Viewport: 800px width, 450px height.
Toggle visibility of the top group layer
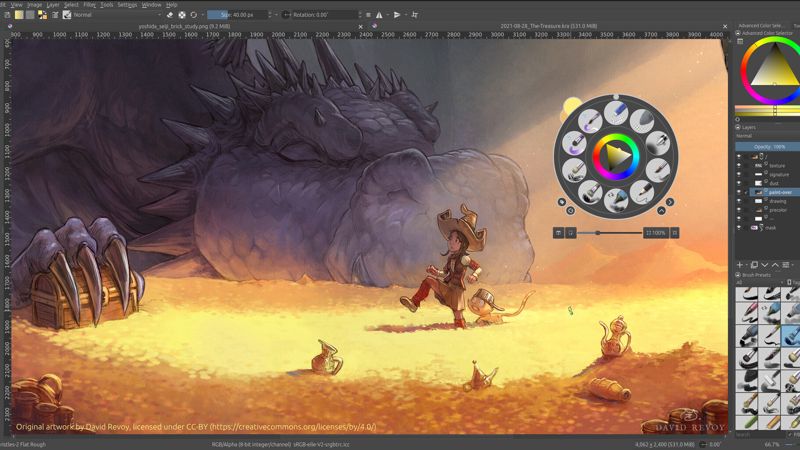739,157
